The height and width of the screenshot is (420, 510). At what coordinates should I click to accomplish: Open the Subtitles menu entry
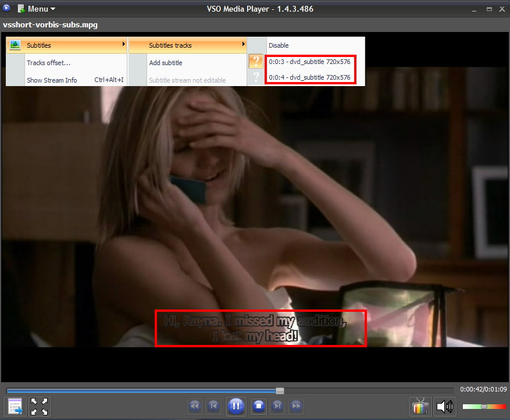pyautogui.click(x=66, y=45)
